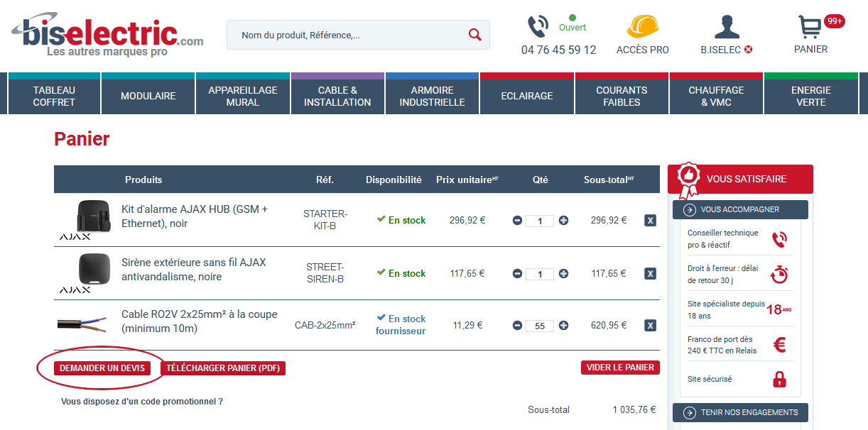Click the euro icon beside Franco de port
This screenshot has height=430, width=868.
[779, 345]
